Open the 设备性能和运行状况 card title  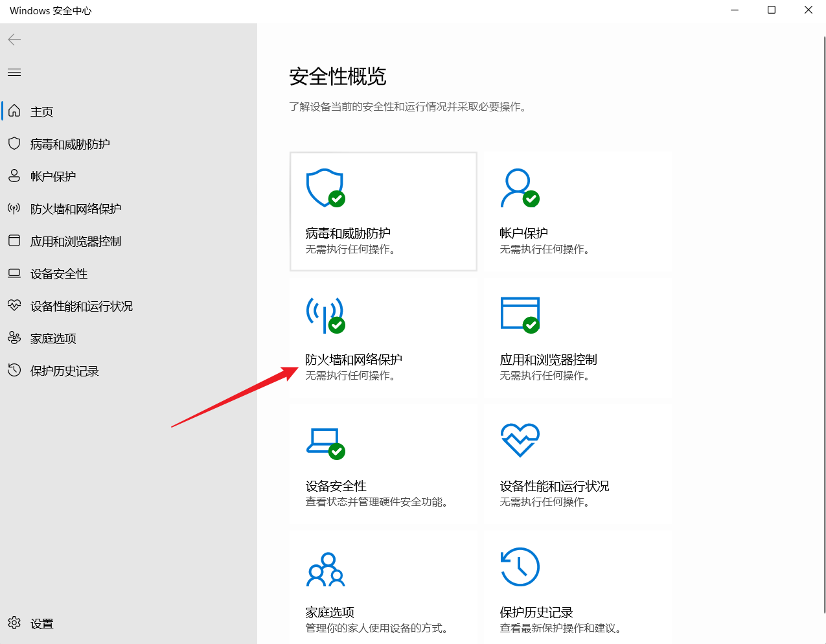point(555,486)
